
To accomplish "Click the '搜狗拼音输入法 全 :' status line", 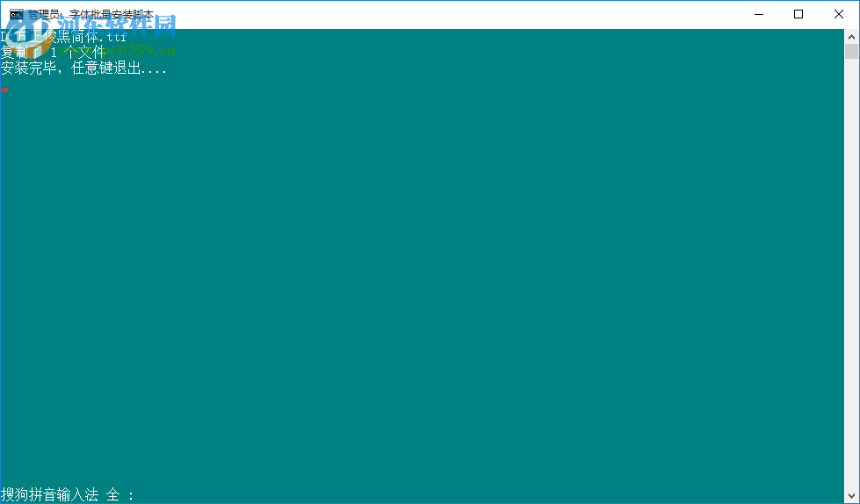I will [x=68, y=494].
